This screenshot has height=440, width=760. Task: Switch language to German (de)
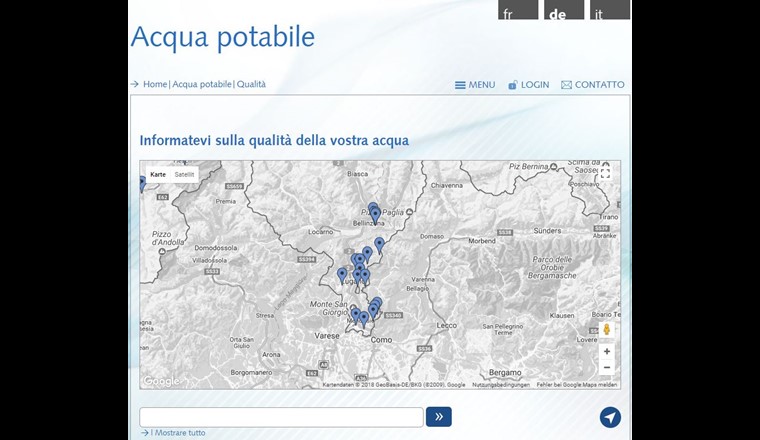pyautogui.click(x=564, y=10)
